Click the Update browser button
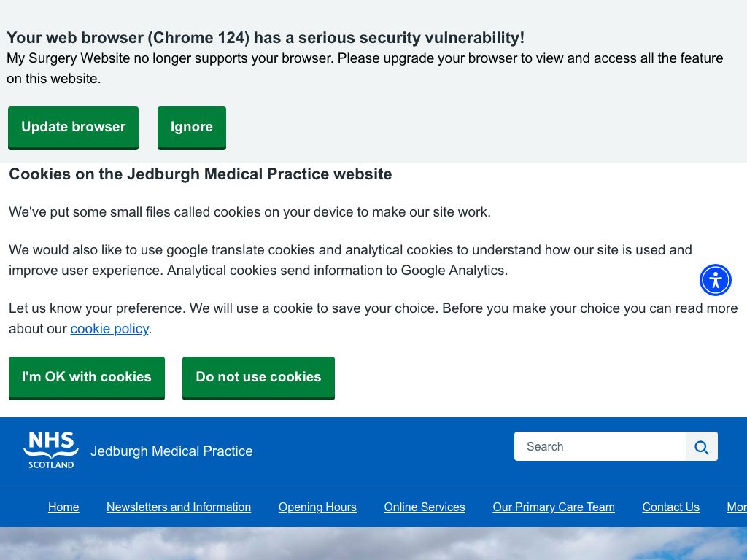The image size is (747, 560). [x=74, y=128]
